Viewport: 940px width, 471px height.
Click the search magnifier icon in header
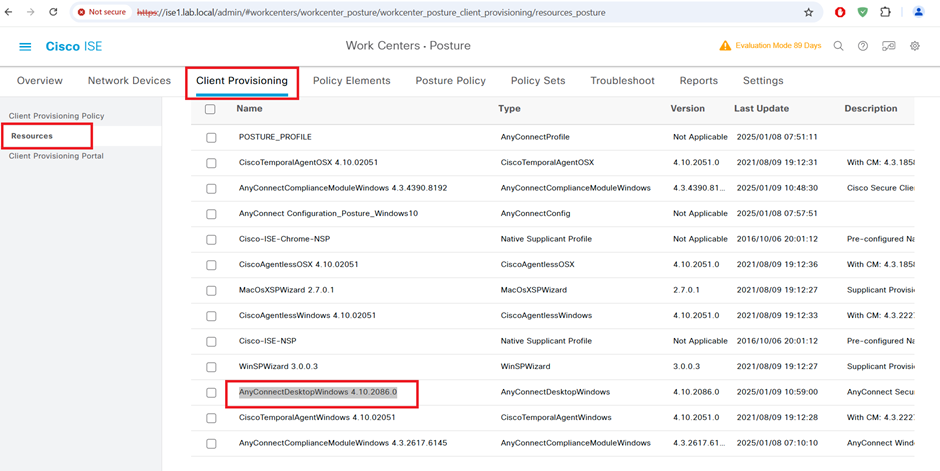click(x=839, y=46)
